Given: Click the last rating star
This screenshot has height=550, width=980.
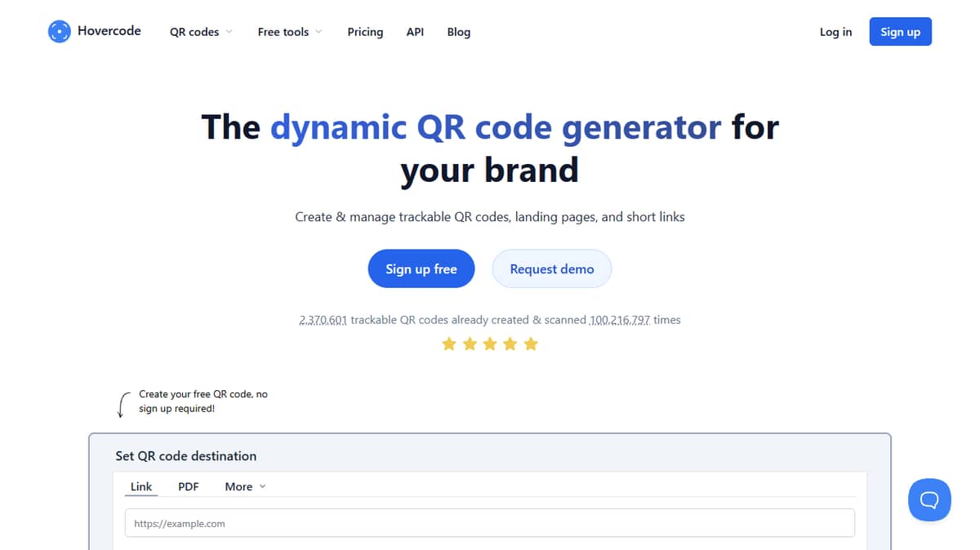Looking at the screenshot, I should click(x=531, y=344).
